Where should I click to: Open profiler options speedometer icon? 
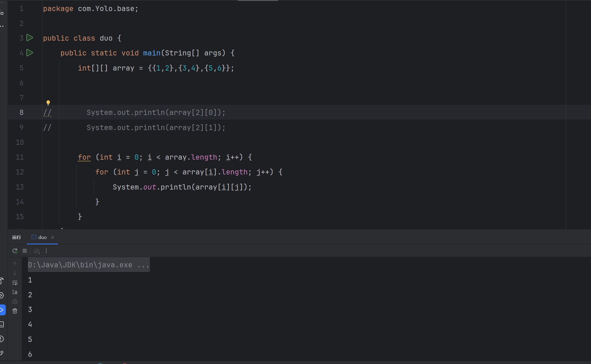tap(37, 251)
